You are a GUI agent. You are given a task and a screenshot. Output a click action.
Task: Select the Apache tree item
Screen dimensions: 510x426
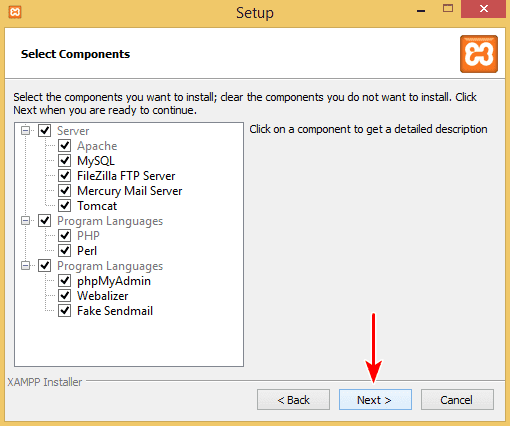[97, 146]
